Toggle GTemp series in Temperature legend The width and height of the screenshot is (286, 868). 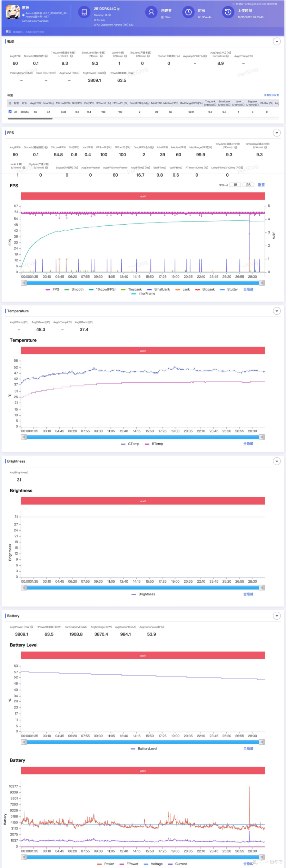130,444
